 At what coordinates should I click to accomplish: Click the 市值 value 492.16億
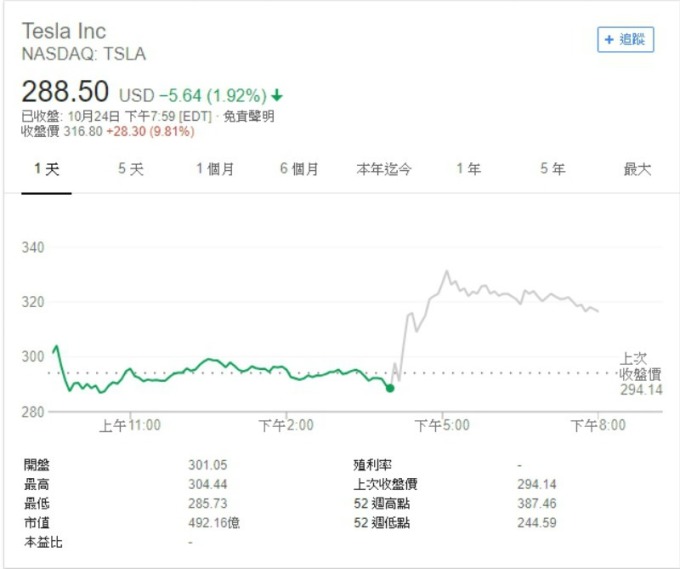[214, 523]
